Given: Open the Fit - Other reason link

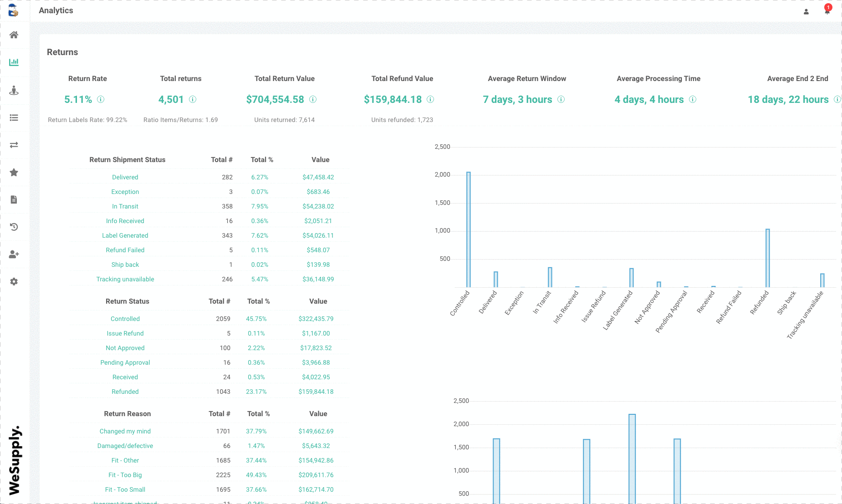Looking at the screenshot, I should pyautogui.click(x=125, y=460).
